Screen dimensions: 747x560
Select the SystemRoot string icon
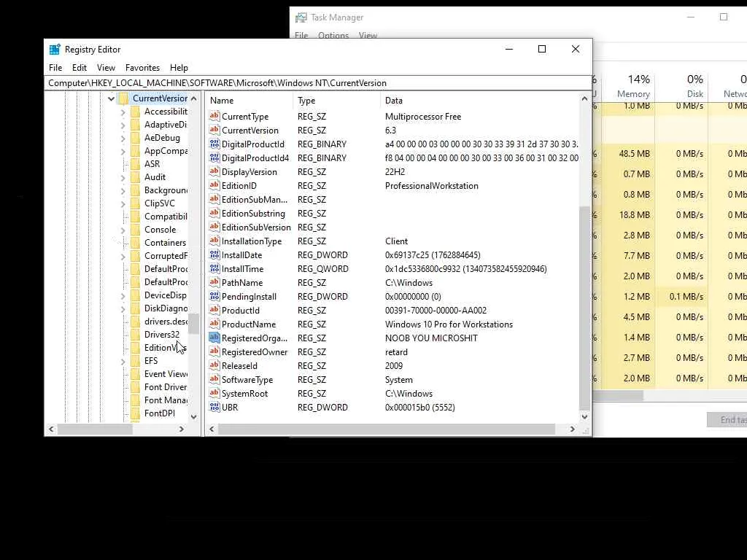click(x=214, y=393)
